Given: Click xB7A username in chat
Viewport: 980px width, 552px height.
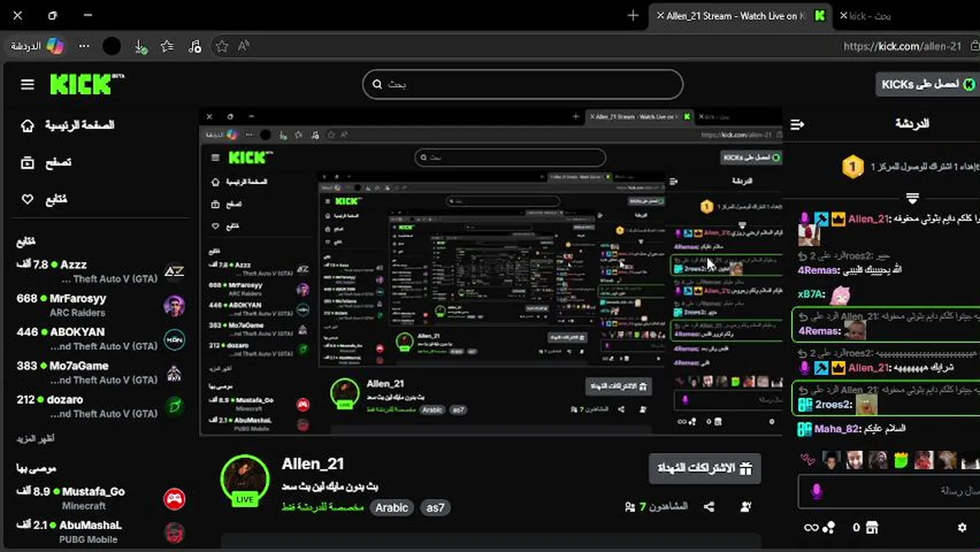Looking at the screenshot, I should 811,294.
